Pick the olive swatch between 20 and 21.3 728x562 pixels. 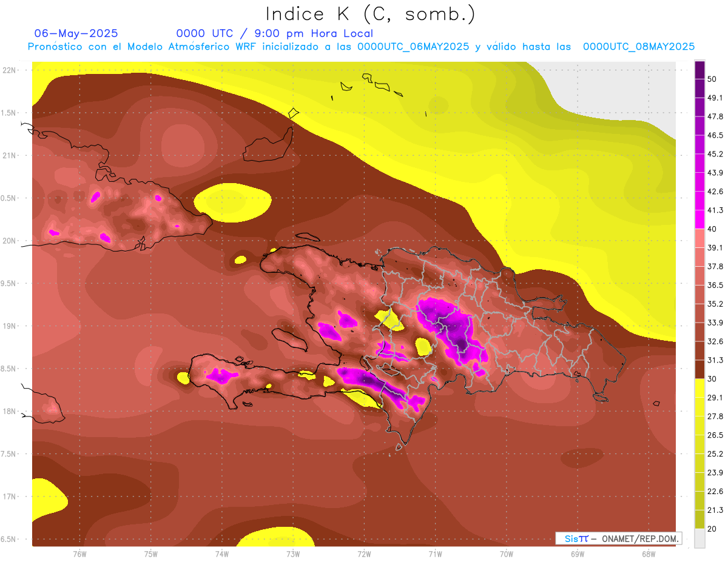[699, 519]
